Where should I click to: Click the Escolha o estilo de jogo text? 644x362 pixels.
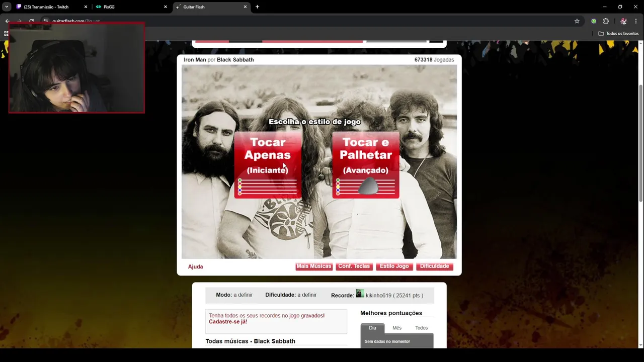(x=314, y=122)
